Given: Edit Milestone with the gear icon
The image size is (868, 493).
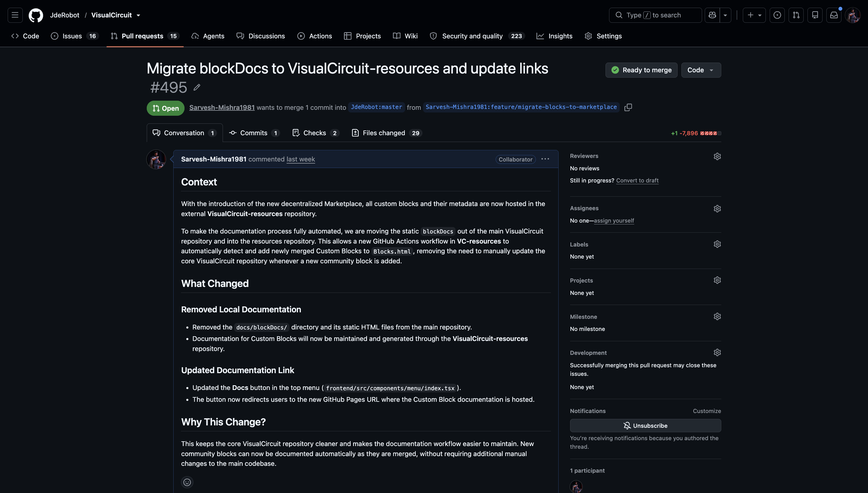Looking at the screenshot, I should pyautogui.click(x=717, y=316).
